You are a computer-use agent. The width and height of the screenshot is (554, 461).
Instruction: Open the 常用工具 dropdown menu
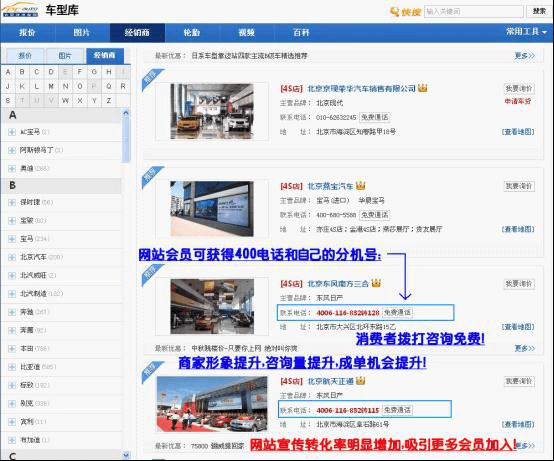pos(526,32)
